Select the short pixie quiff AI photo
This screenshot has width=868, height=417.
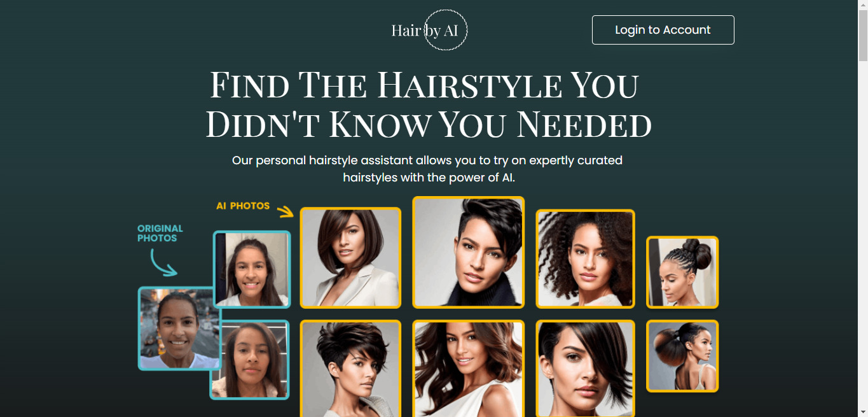[x=469, y=252]
